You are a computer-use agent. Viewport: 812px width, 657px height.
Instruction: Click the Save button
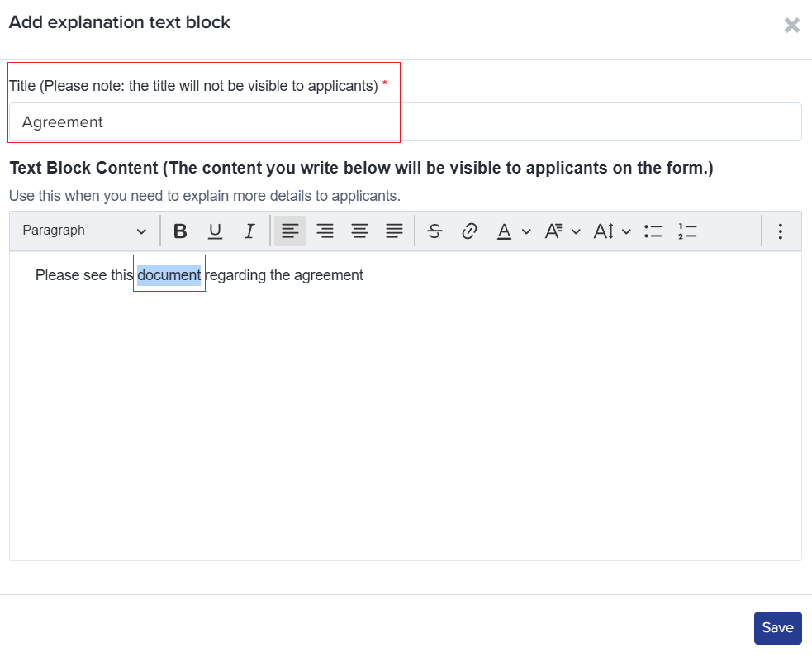[778, 628]
